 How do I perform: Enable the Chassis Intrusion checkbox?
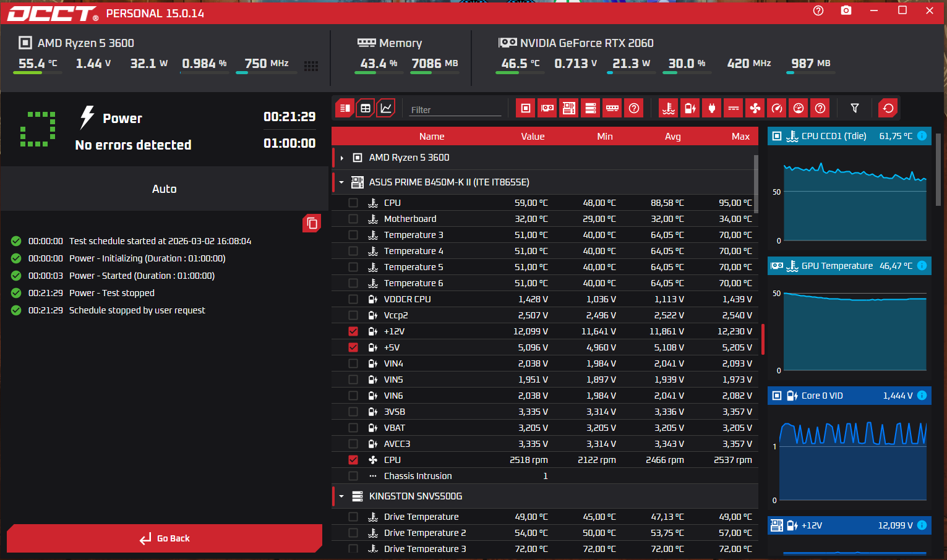[x=353, y=476]
